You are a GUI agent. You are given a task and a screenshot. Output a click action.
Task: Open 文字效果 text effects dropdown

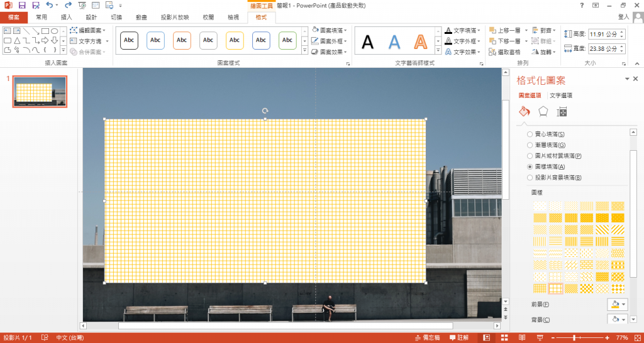(463, 52)
